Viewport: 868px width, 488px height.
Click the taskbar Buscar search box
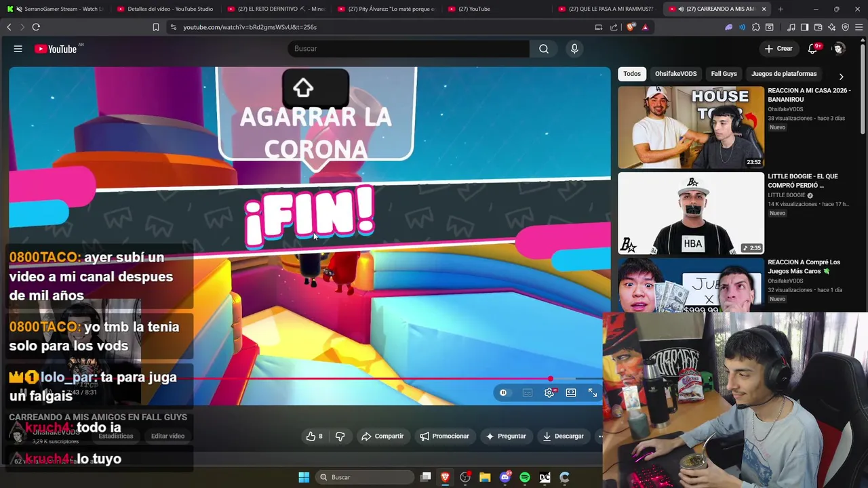(x=364, y=477)
